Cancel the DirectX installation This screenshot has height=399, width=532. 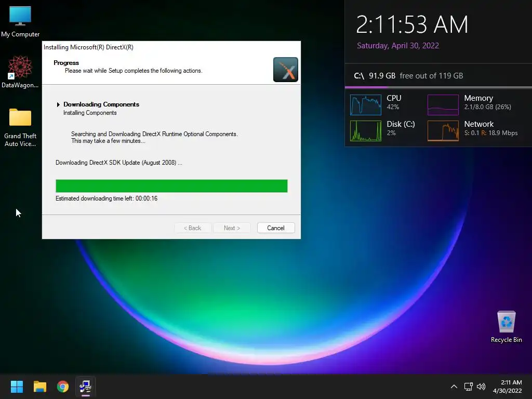click(276, 228)
